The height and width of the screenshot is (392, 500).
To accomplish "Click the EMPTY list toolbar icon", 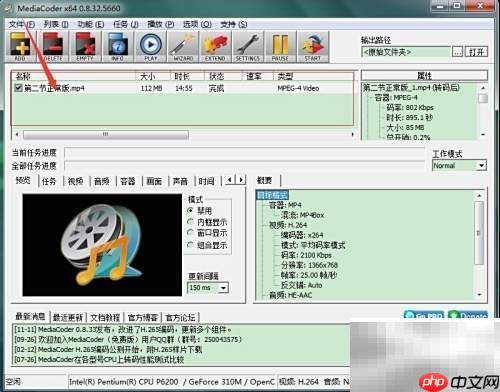I will pos(85,46).
